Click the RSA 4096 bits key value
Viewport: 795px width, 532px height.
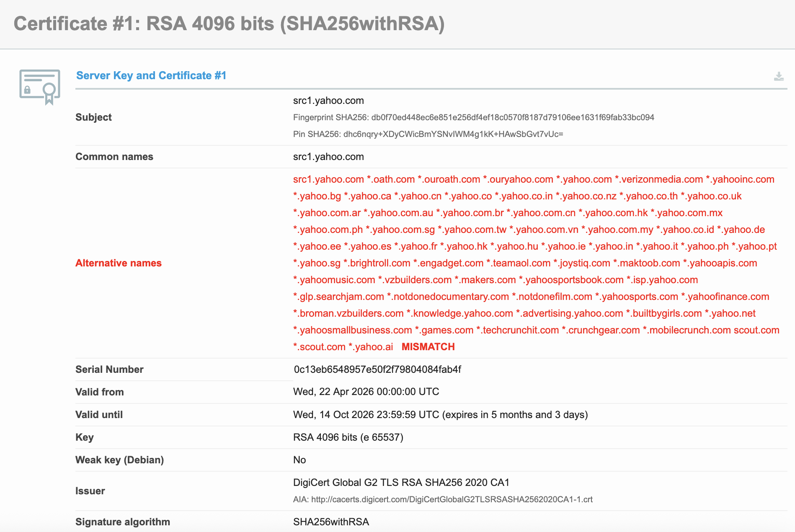348,437
